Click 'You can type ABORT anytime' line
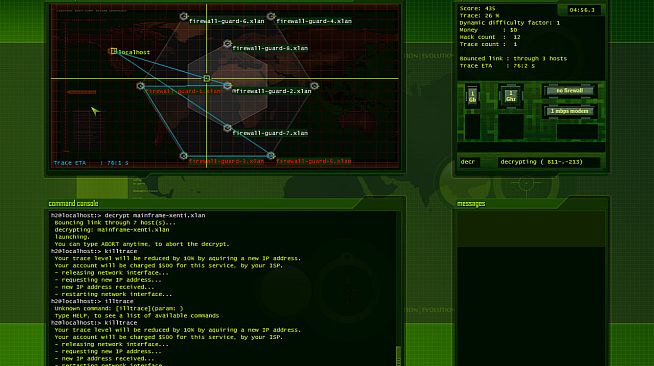The width and height of the screenshot is (654, 366). [142, 244]
